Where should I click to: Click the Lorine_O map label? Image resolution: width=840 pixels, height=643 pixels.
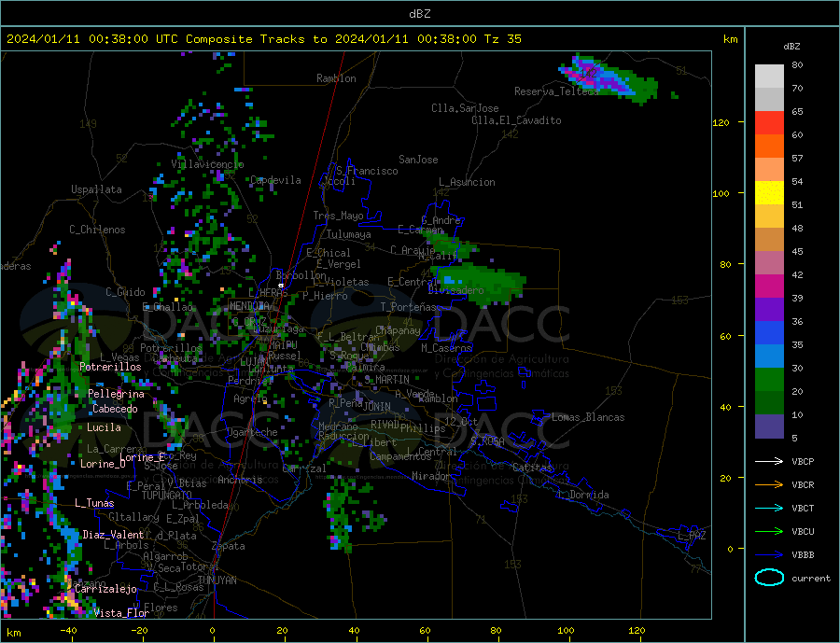pyautogui.click(x=103, y=464)
